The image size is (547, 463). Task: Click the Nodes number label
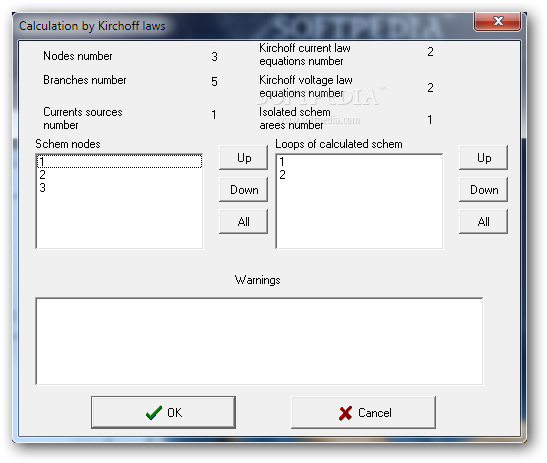tap(78, 56)
